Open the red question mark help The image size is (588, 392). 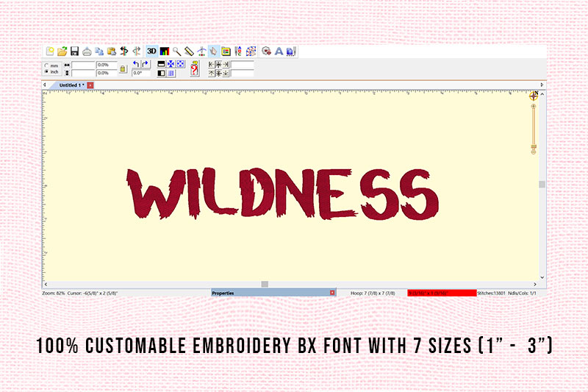click(194, 68)
